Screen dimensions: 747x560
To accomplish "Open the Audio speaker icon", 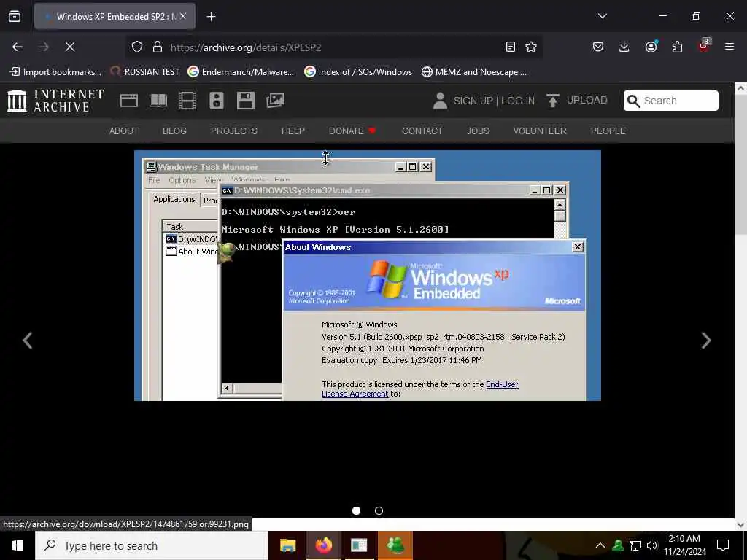I will click(216, 101).
